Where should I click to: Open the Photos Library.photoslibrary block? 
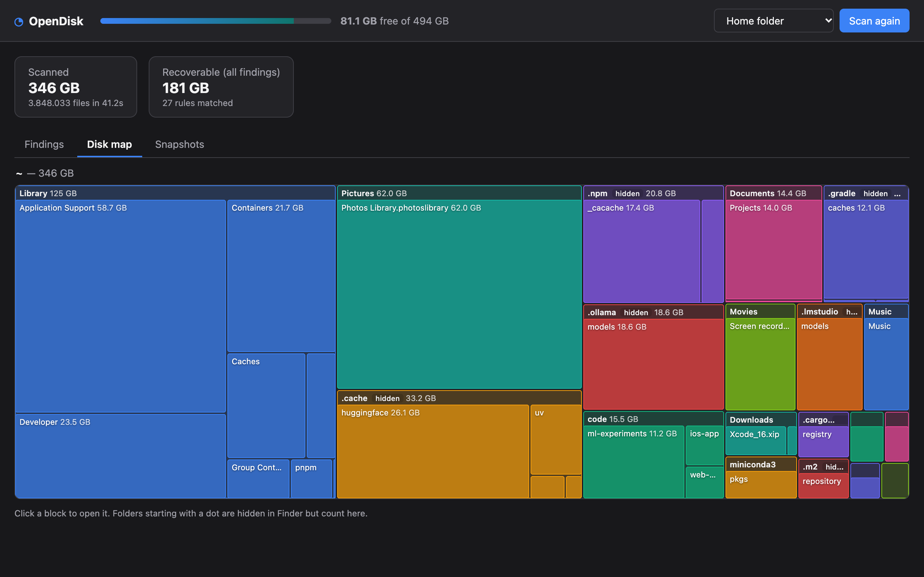point(459,294)
